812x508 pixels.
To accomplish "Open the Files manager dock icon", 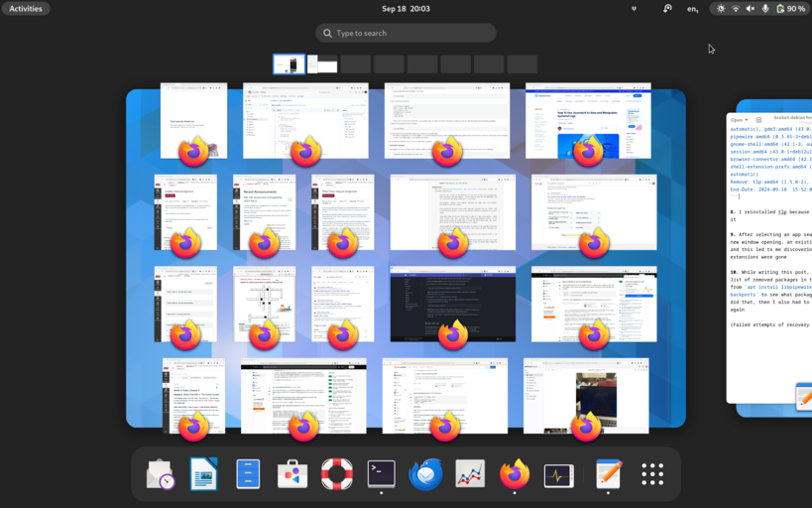I will [248, 474].
